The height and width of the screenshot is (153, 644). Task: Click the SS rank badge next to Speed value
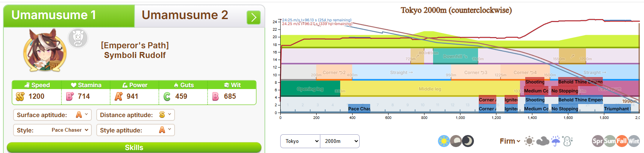20,97
